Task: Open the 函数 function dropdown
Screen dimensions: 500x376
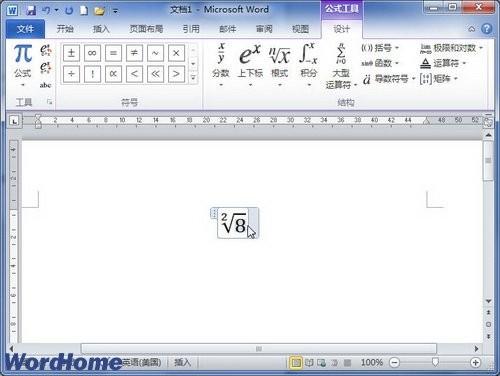Action: (x=380, y=63)
